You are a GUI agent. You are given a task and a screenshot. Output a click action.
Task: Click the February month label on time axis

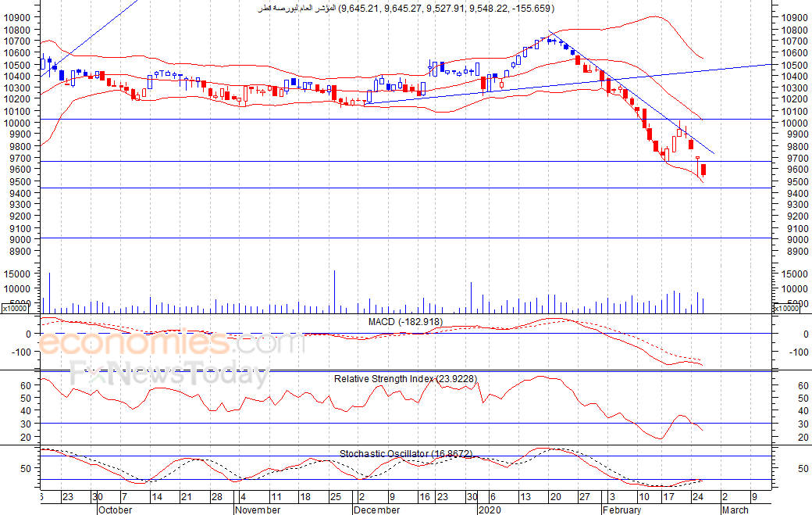point(621,510)
